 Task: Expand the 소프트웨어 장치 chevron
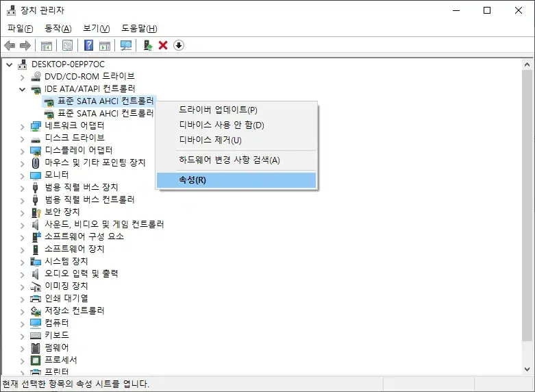click(x=22, y=249)
